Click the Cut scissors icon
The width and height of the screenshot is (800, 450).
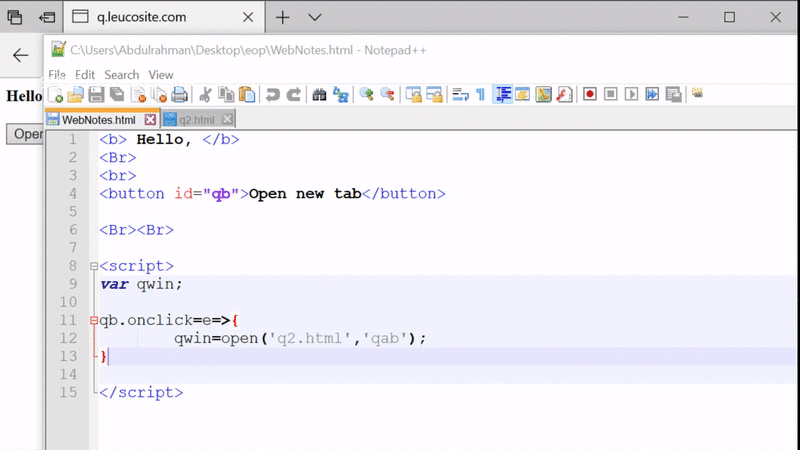[x=205, y=95]
